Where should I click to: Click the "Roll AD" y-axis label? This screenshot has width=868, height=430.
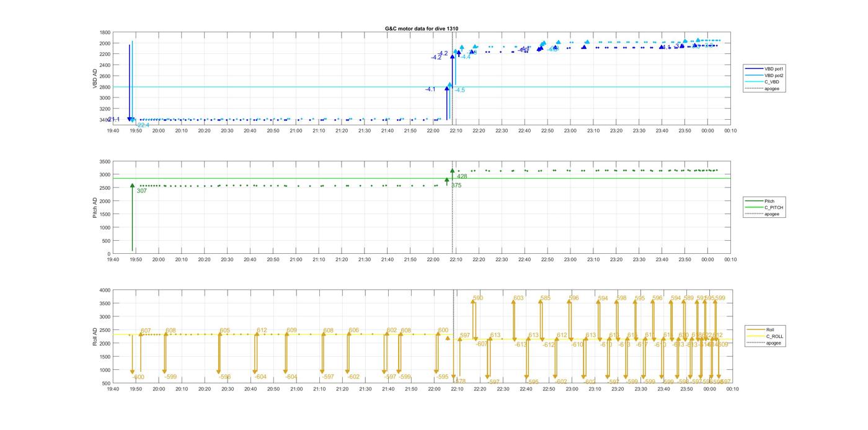point(95,336)
